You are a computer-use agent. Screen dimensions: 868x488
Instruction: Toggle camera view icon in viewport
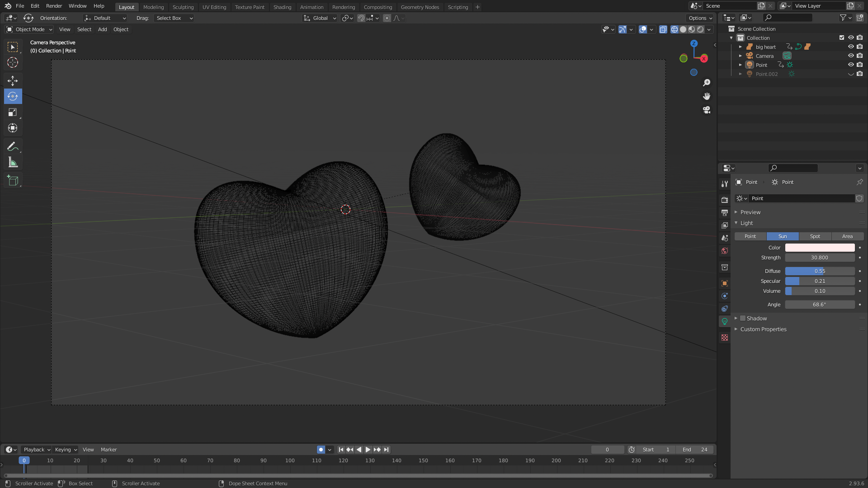click(707, 110)
